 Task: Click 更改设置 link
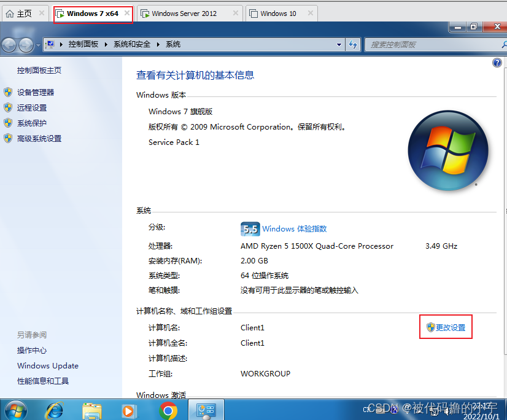451,327
